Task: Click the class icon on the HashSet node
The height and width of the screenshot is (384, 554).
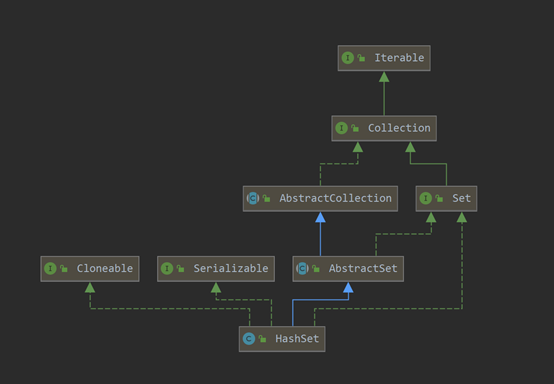Action: click(x=249, y=339)
